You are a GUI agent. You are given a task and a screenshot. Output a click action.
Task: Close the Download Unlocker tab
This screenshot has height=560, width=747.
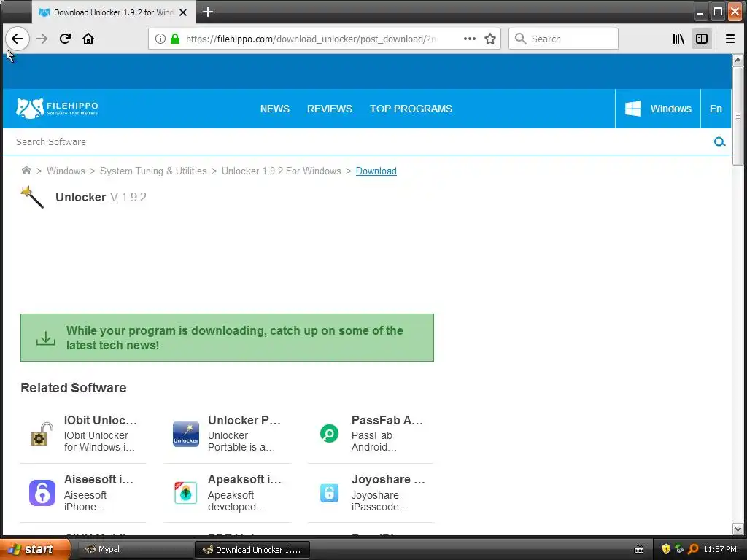[183, 12]
